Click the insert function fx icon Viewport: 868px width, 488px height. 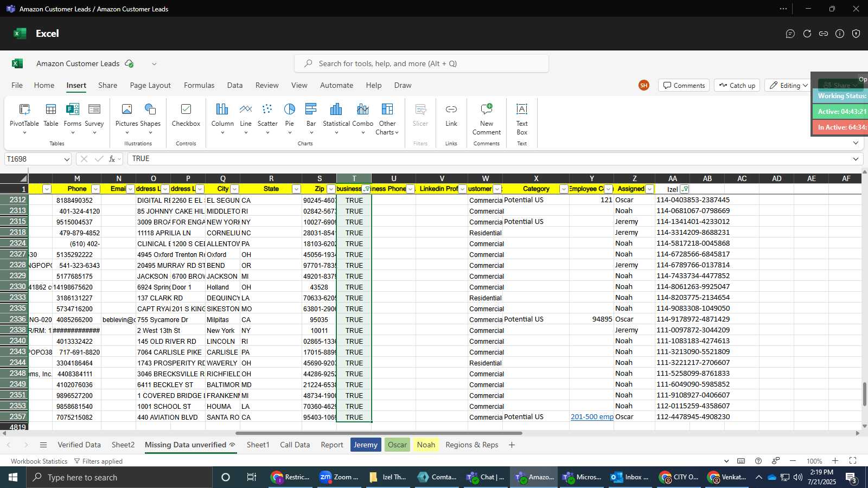[x=112, y=159]
